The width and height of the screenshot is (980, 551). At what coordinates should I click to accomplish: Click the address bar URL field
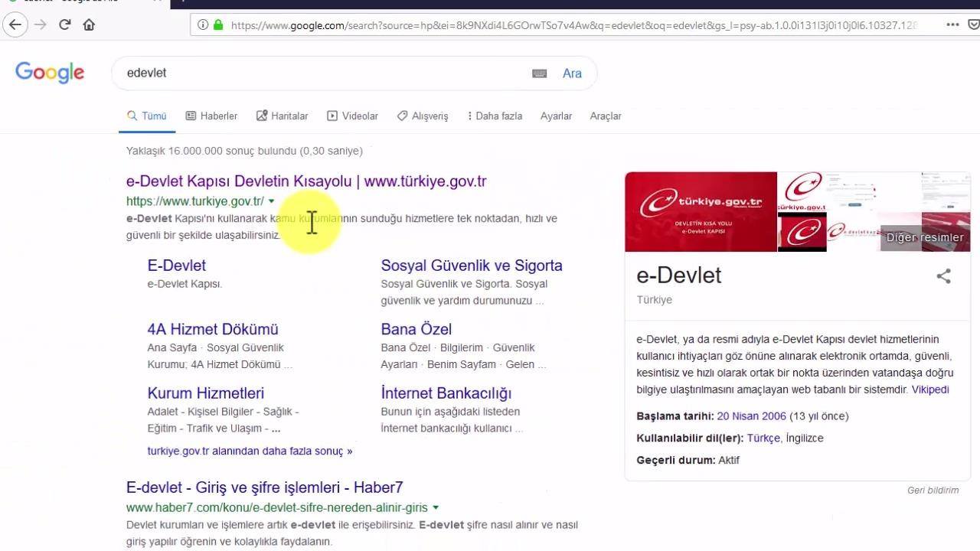[573, 24]
